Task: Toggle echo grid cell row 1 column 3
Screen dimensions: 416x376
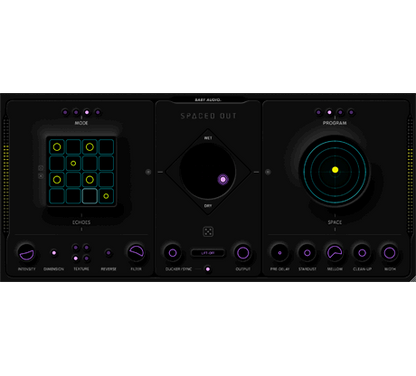Action: tap(90, 147)
